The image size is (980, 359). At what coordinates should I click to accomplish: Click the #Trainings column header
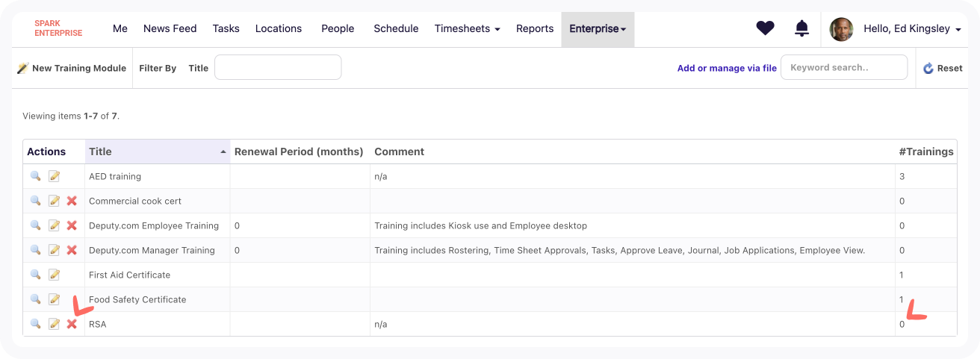[x=926, y=152]
